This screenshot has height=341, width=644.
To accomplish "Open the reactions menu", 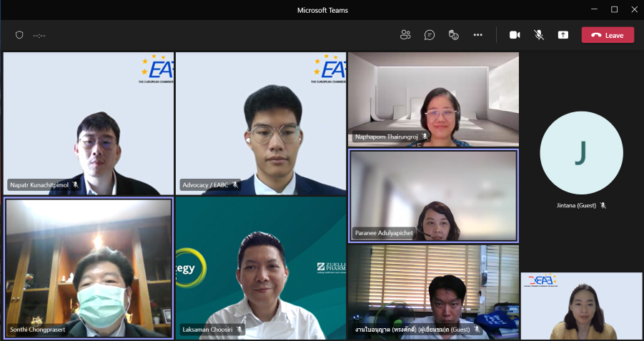I will pyautogui.click(x=453, y=35).
